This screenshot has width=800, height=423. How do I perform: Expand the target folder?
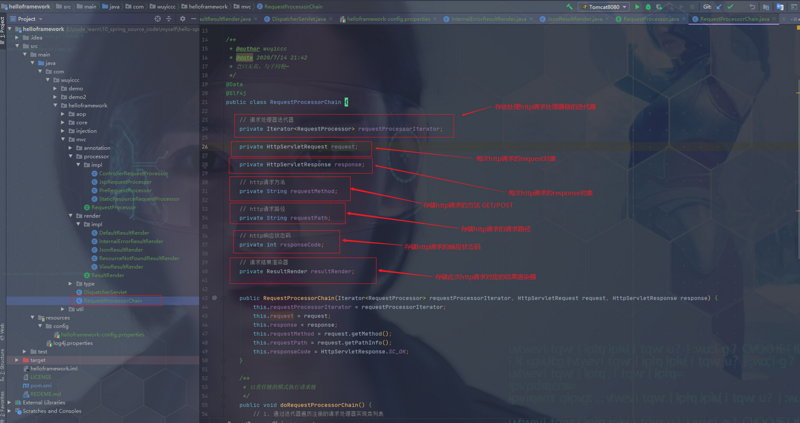pyautogui.click(x=17, y=360)
